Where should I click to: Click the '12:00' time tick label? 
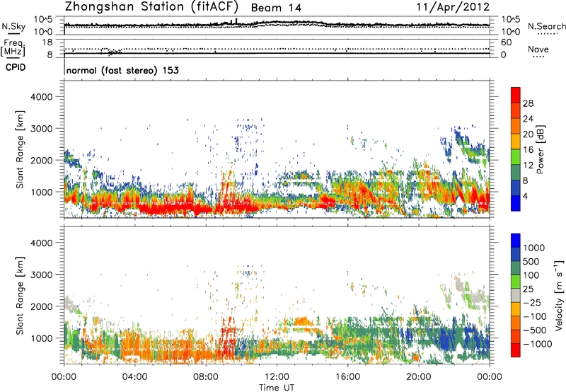click(x=277, y=377)
